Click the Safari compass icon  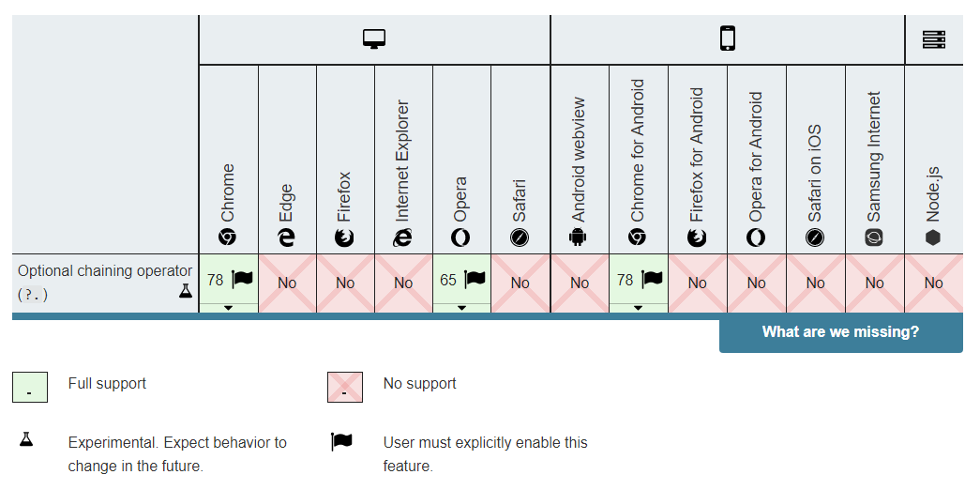click(520, 237)
